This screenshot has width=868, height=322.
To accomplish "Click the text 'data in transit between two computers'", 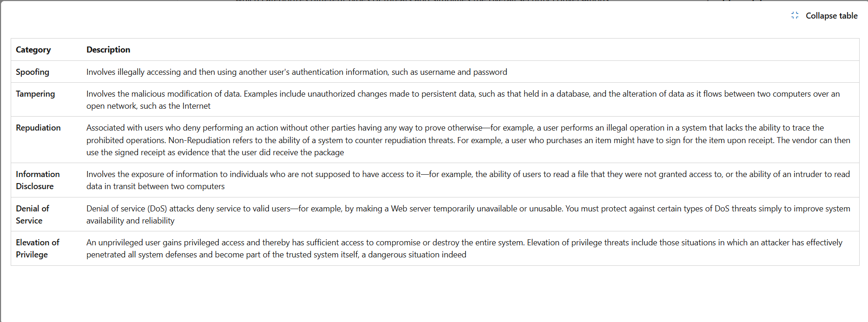I will point(155,186).
